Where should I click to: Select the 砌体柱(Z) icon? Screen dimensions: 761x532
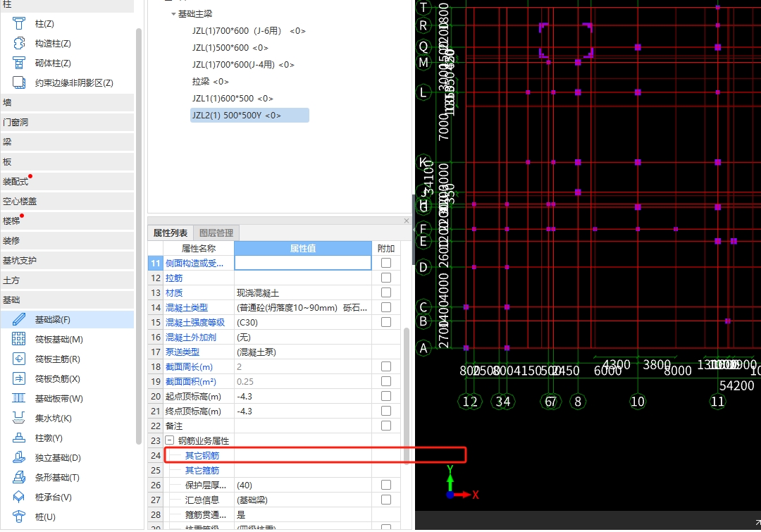click(18, 63)
